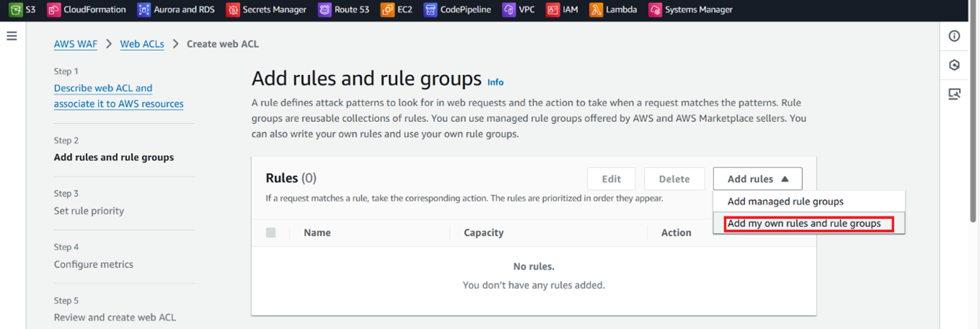This screenshot has width=980, height=329.
Task: Choose Add managed rule groups
Action: pyautogui.click(x=808, y=201)
